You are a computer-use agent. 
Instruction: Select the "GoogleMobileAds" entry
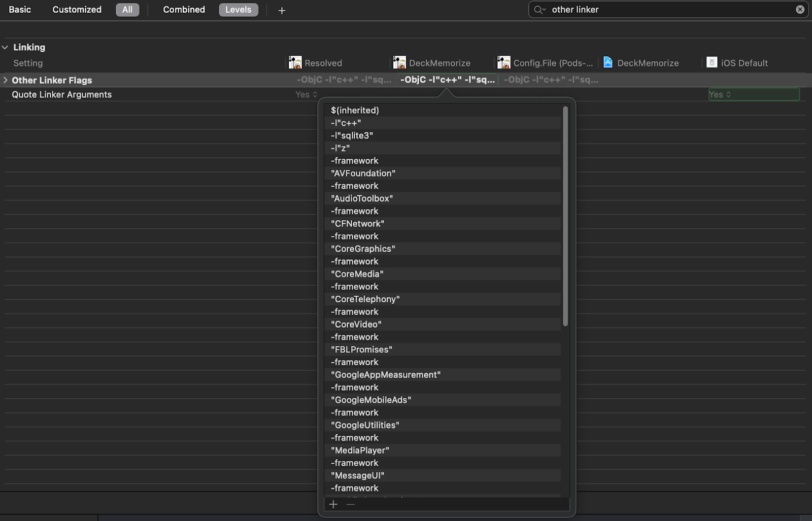click(443, 400)
